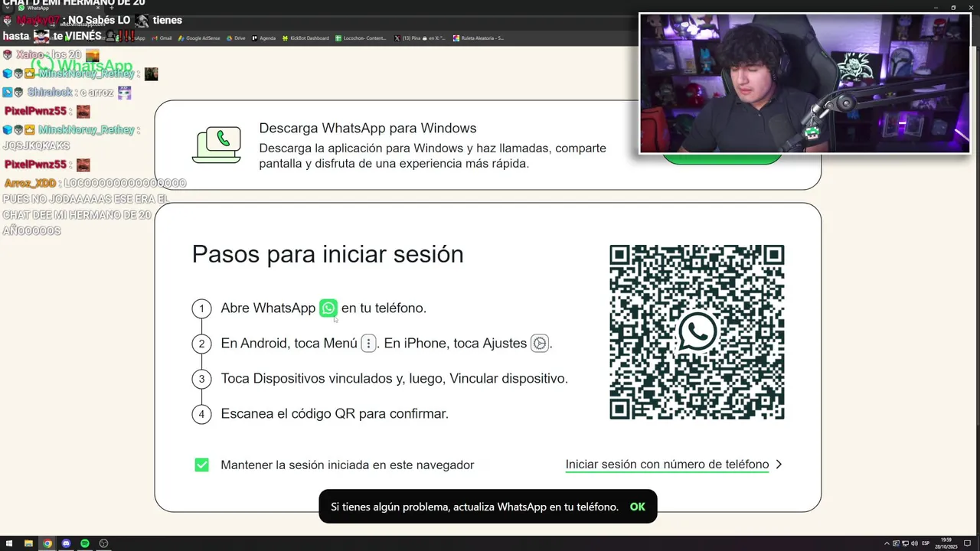
Task: Expand the hidden system tray icons
Action: click(887, 543)
